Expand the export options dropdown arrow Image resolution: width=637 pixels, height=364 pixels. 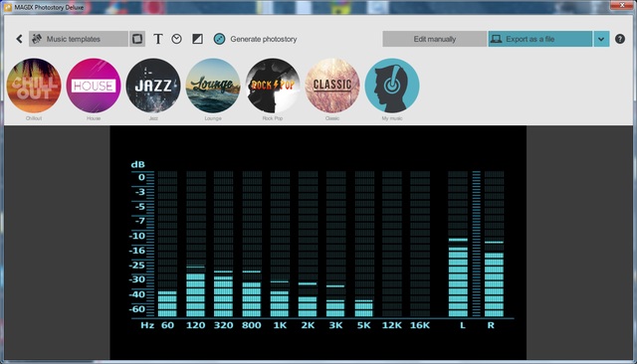(601, 39)
